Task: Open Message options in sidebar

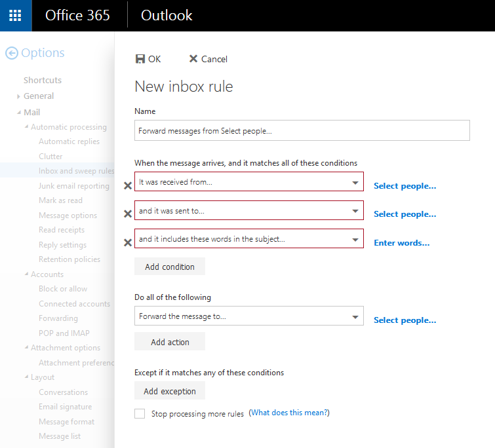Action: tap(68, 215)
